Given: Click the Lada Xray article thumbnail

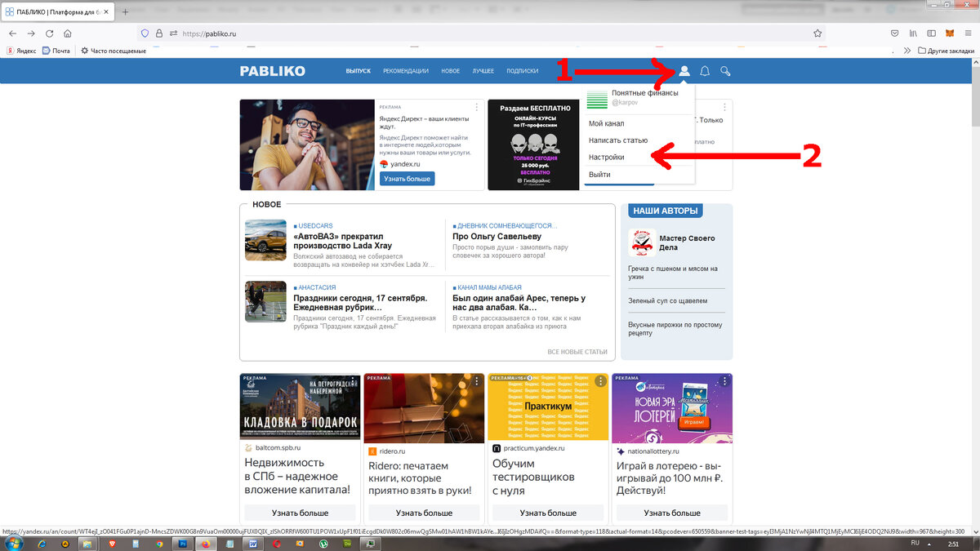Looking at the screenshot, I should [x=265, y=240].
